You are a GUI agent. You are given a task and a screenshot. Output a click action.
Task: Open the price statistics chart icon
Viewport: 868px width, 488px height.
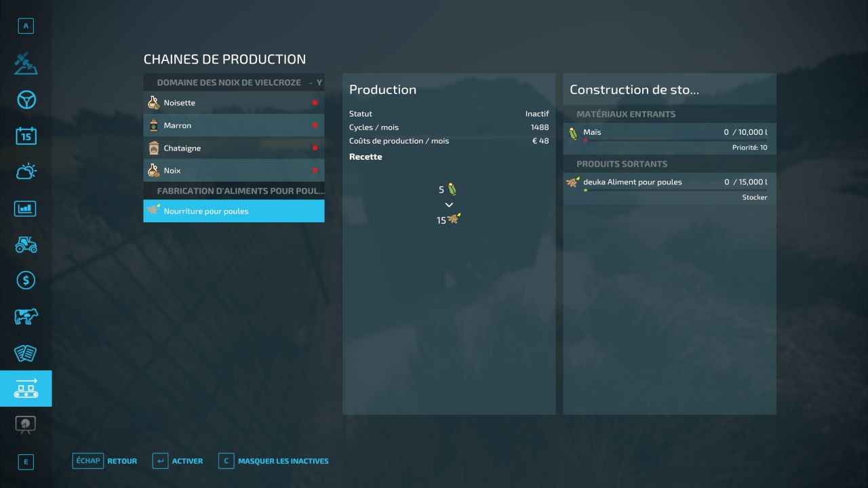pos(26,208)
